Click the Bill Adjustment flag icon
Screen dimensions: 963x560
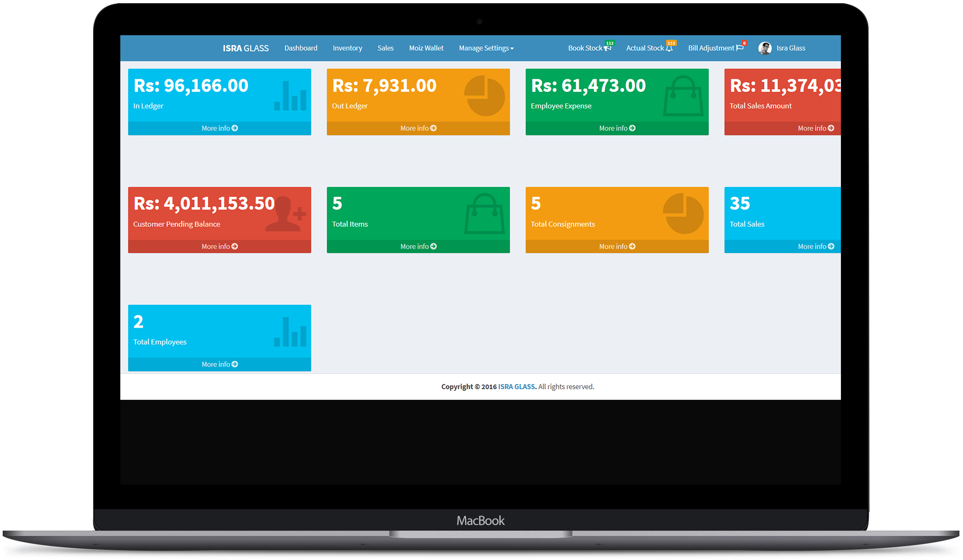tap(740, 48)
